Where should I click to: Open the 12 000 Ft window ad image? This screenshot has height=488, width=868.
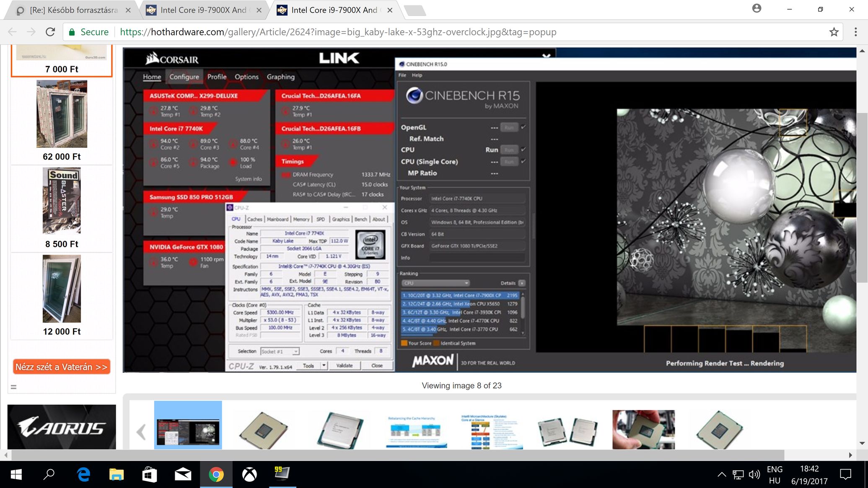[x=62, y=289]
